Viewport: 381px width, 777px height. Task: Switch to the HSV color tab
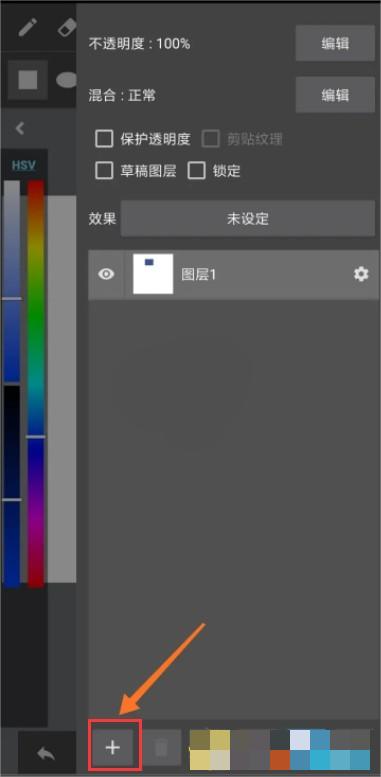pyautogui.click(x=24, y=165)
